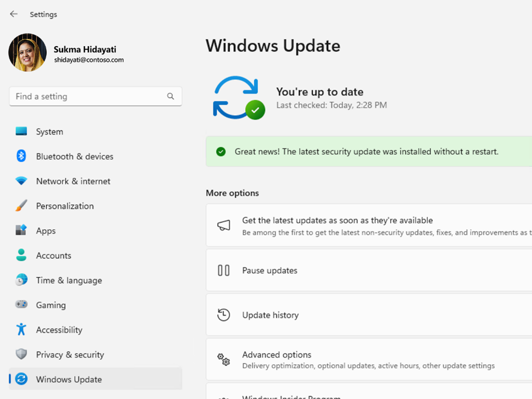Click the Accessibility person icon
The width and height of the screenshot is (532, 399).
pos(21,330)
